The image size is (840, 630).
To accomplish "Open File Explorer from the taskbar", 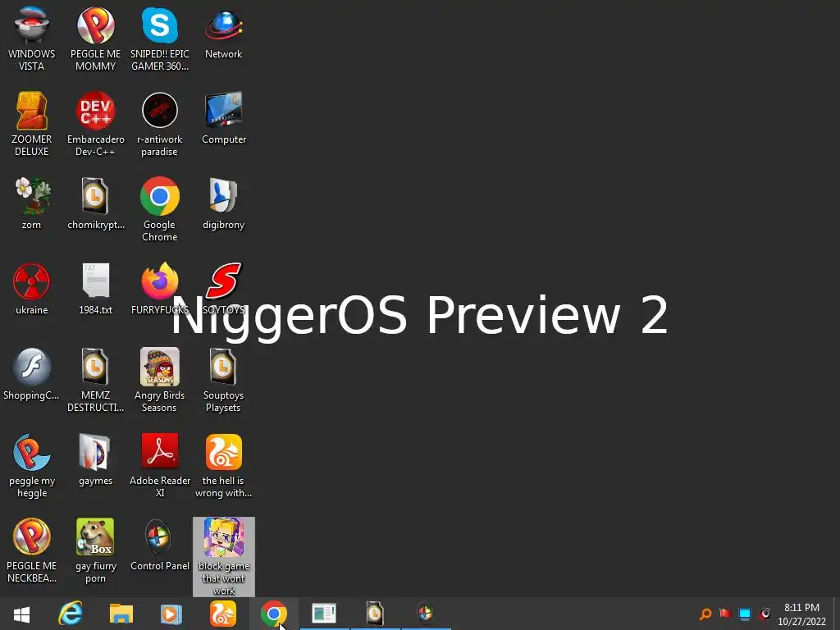I will point(121,614).
